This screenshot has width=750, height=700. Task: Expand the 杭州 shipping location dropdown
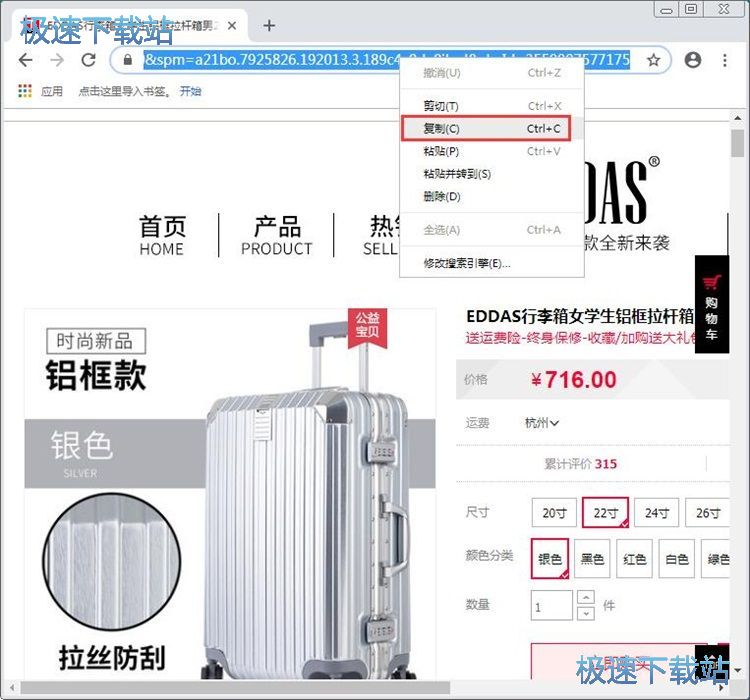541,423
